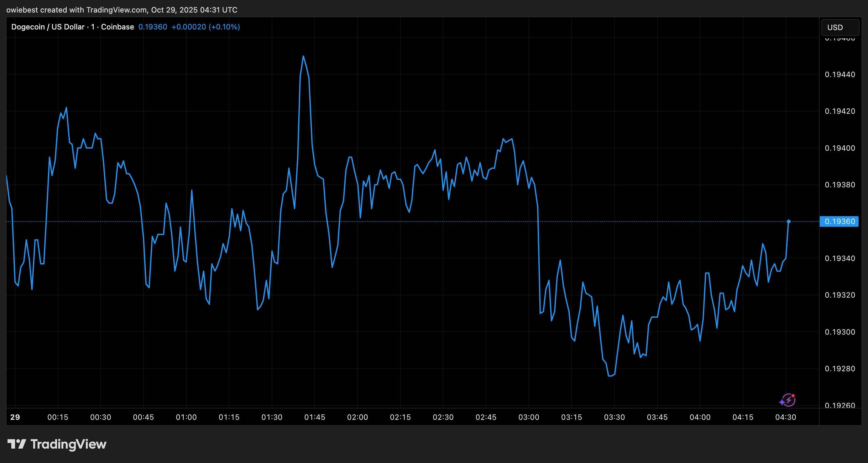This screenshot has height=463, width=868.
Task: Click the blue last-price dot on chart
Action: coord(788,221)
